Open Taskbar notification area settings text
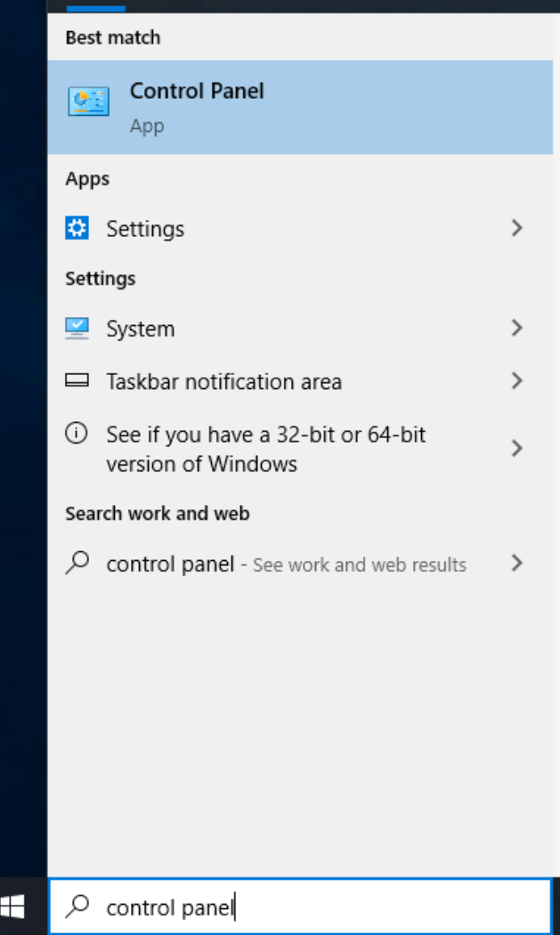Viewport: 560px width, 935px height. point(223,382)
